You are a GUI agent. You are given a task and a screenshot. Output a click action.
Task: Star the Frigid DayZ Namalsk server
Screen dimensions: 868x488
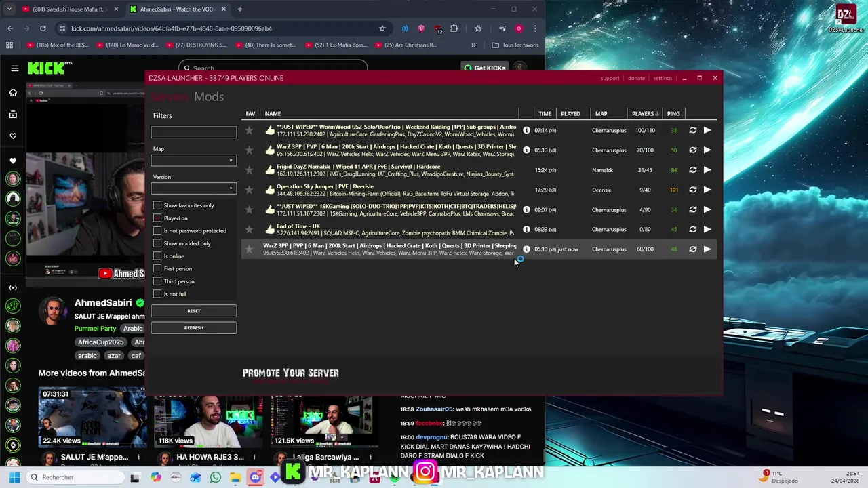click(250, 170)
